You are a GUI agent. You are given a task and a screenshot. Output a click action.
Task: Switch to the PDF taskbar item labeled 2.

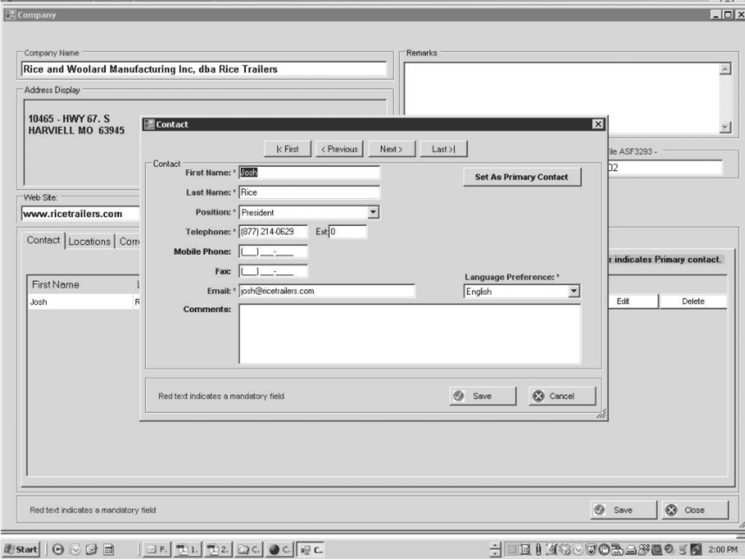point(218,549)
